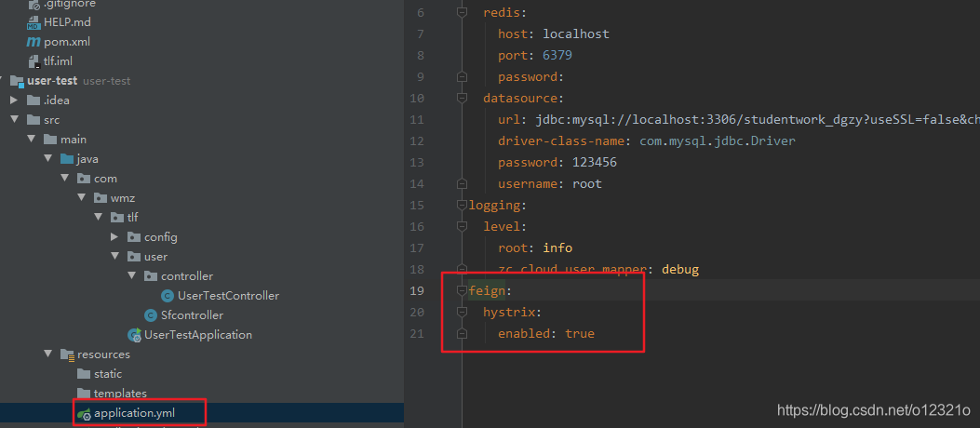
Task: Fold the redis block in the gutter
Action: (x=462, y=12)
